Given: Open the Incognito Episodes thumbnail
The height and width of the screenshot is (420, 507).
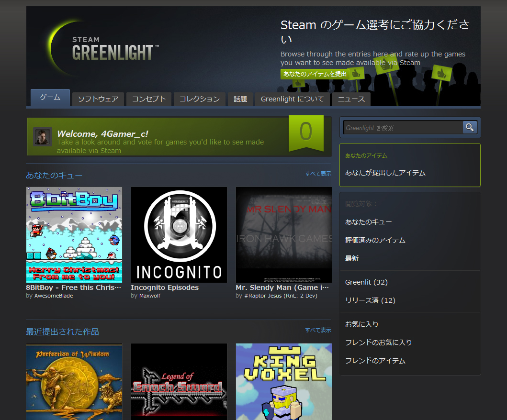Looking at the screenshot, I should [179, 234].
